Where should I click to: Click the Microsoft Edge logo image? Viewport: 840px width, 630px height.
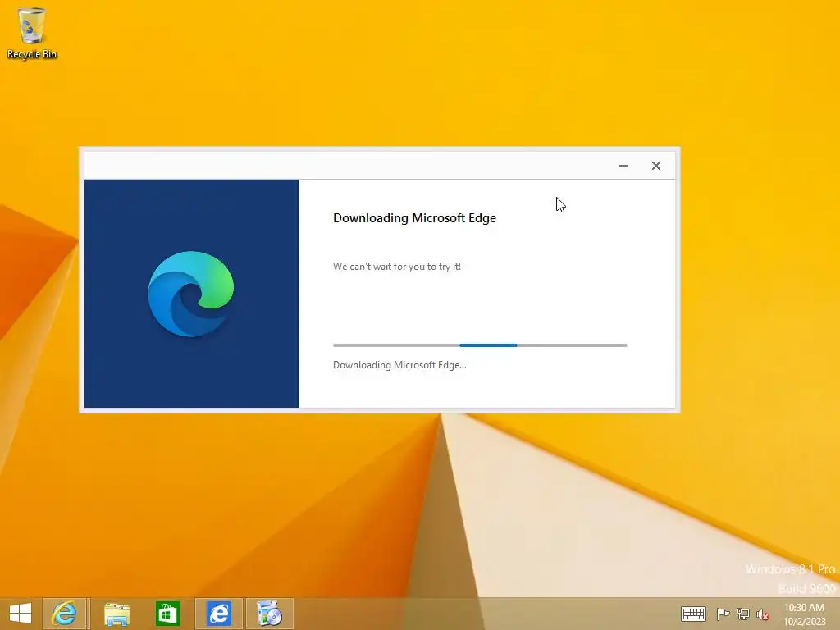[x=190, y=294]
